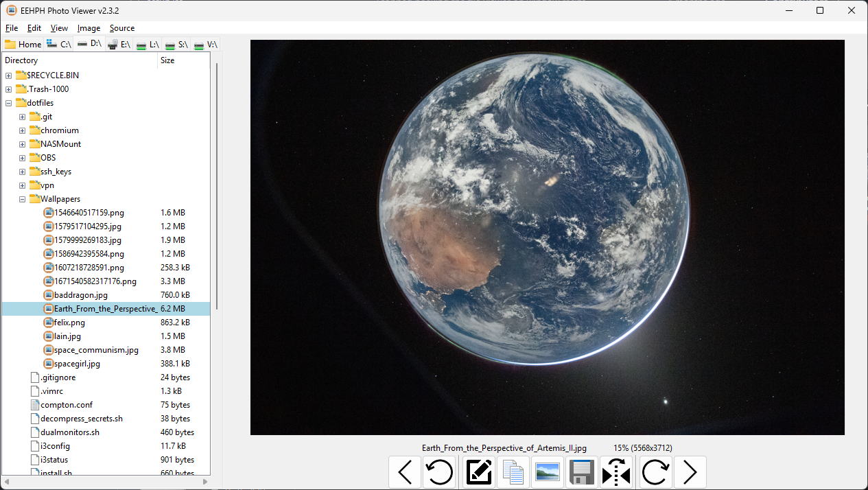The width and height of the screenshot is (868, 490).
Task: Expand the $RECYCLE.BIN folder
Action: [9, 75]
